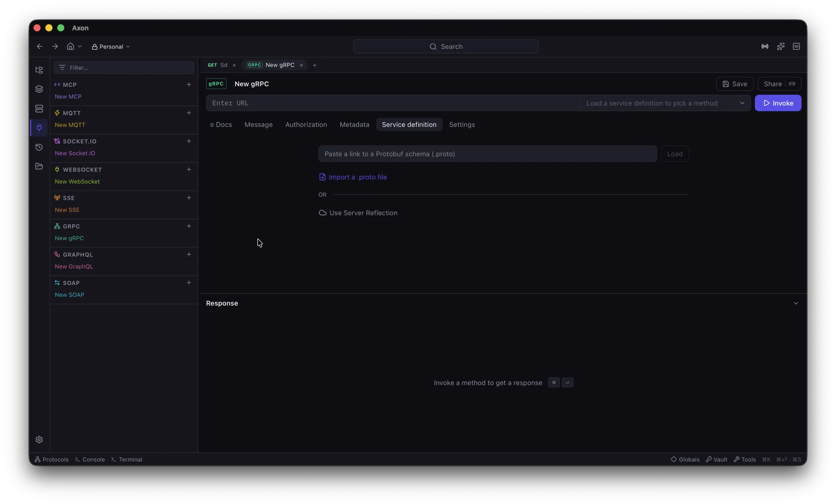The width and height of the screenshot is (836, 504).
Task: Add a new SSE request with plus
Action: point(189,198)
